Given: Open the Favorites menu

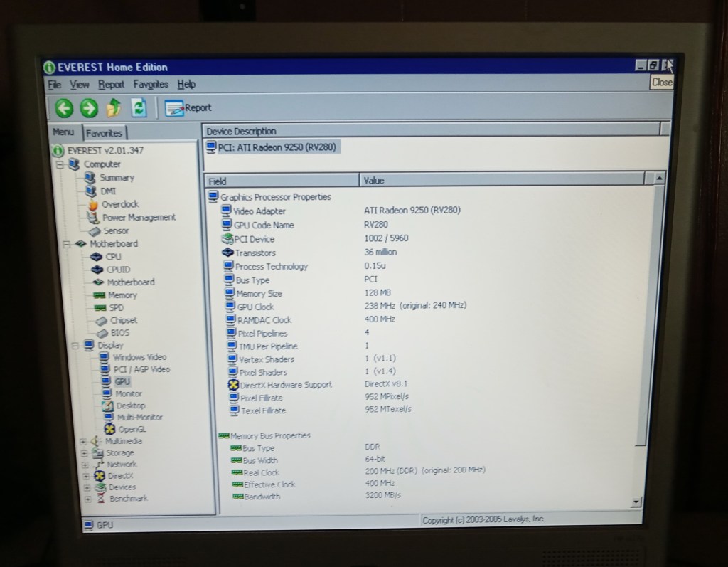Looking at the screenshot, I should [x=151, y=85].
